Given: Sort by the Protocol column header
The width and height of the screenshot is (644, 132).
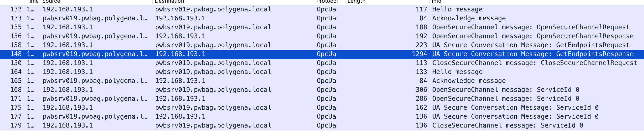Looking at the screenshot, I should coord(329,1).
